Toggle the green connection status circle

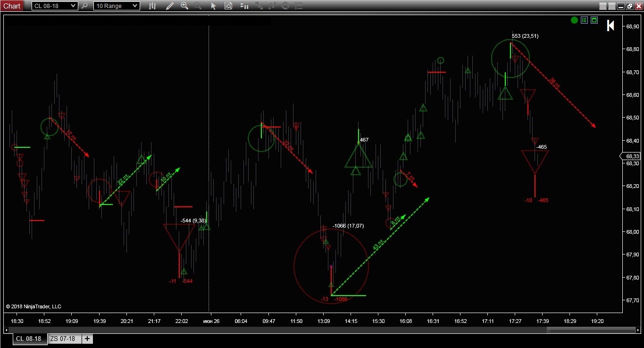tap(574, 20)
